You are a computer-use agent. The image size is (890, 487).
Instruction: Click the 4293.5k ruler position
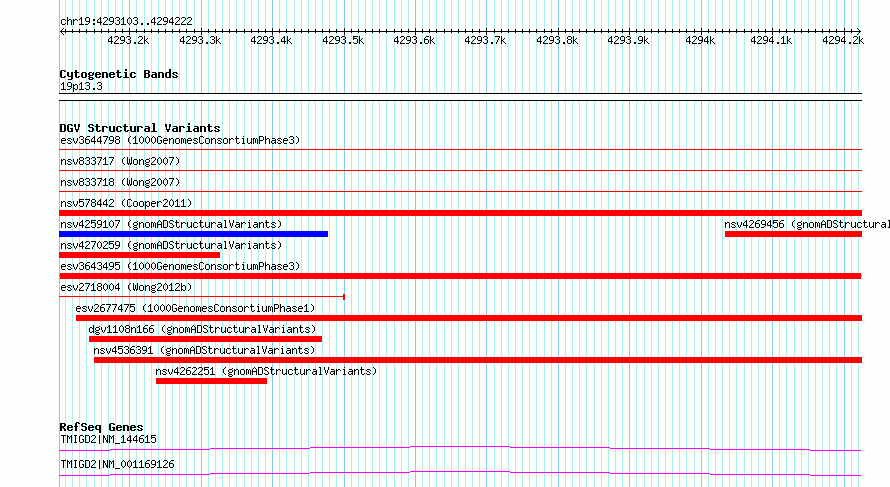tap(343, 40)
